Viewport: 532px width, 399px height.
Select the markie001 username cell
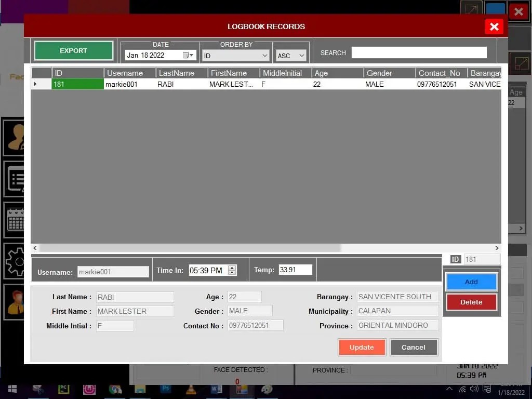(x=130, y=84)
